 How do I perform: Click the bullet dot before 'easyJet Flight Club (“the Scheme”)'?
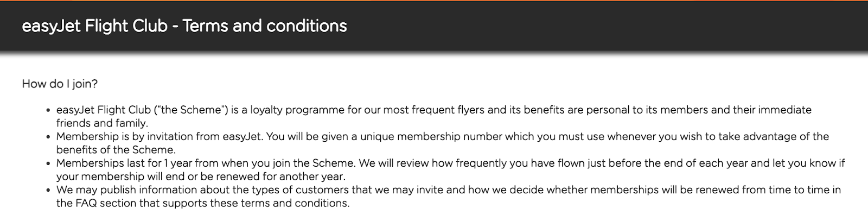tap(49, 110)
